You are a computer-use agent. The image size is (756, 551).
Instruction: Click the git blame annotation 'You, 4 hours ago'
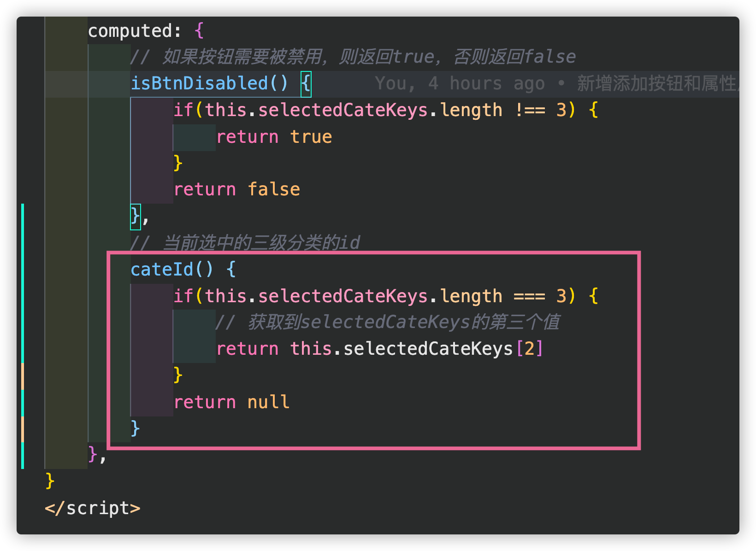pos(459,83)
